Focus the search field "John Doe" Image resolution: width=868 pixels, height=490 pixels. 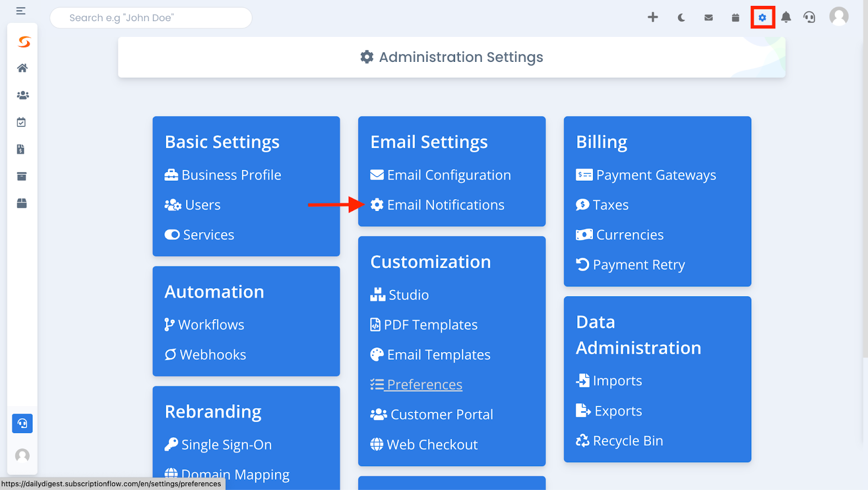(151, 18)
